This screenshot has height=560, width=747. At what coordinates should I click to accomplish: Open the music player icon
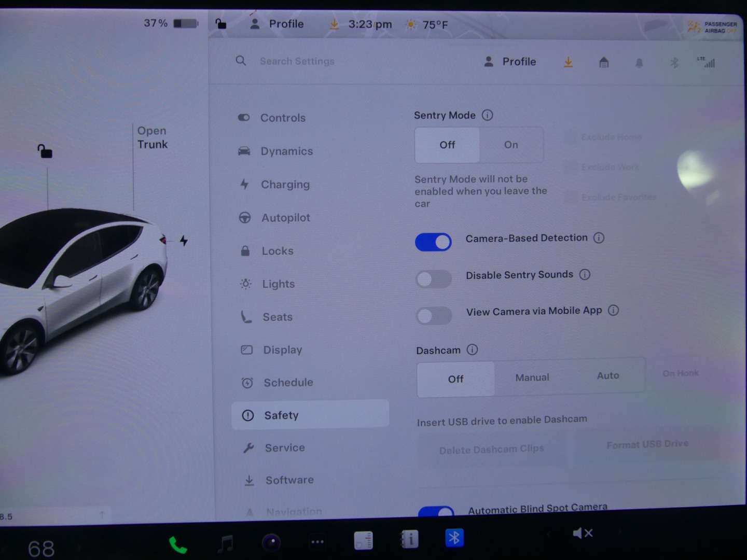[x=226, y=543]
